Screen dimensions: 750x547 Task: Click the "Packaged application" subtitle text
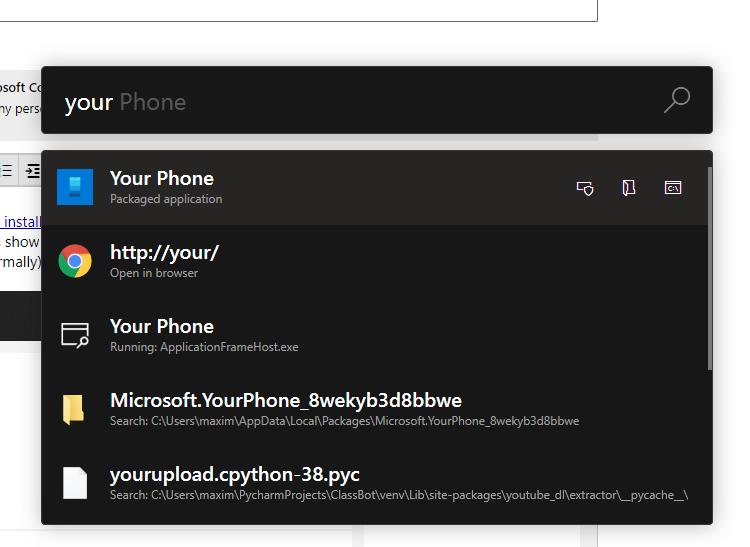(166, 199)
